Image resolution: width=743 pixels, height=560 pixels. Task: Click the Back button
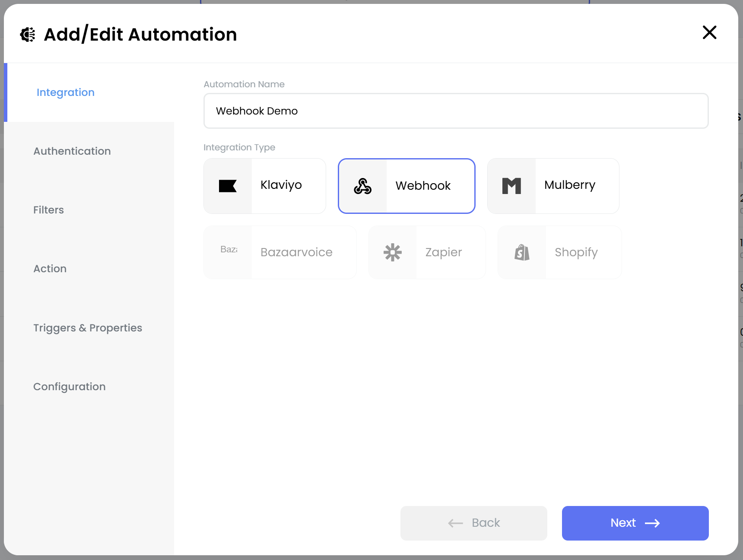473,523
